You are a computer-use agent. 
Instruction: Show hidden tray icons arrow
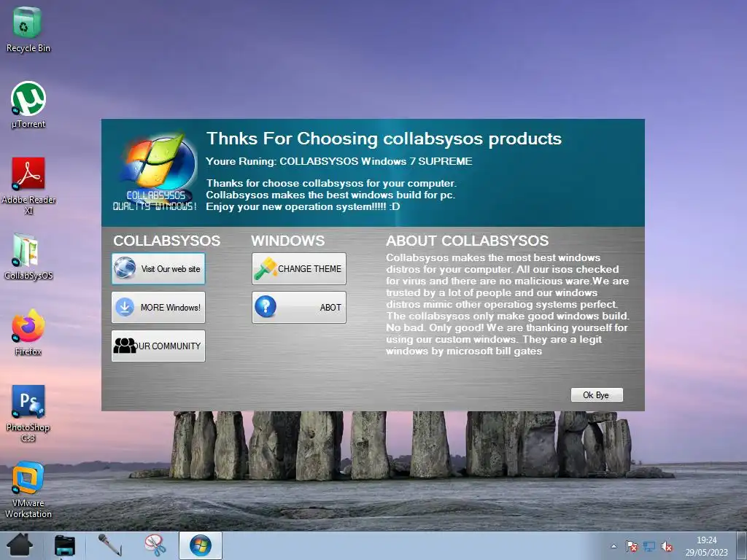614,546
